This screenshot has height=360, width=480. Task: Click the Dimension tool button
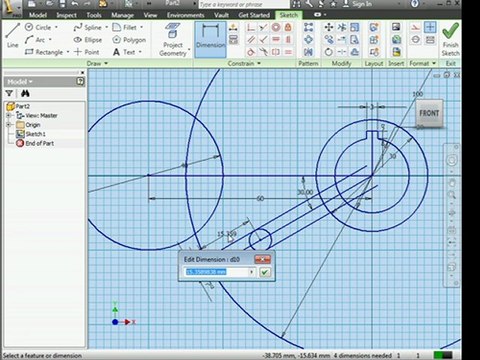pos(210,39)
